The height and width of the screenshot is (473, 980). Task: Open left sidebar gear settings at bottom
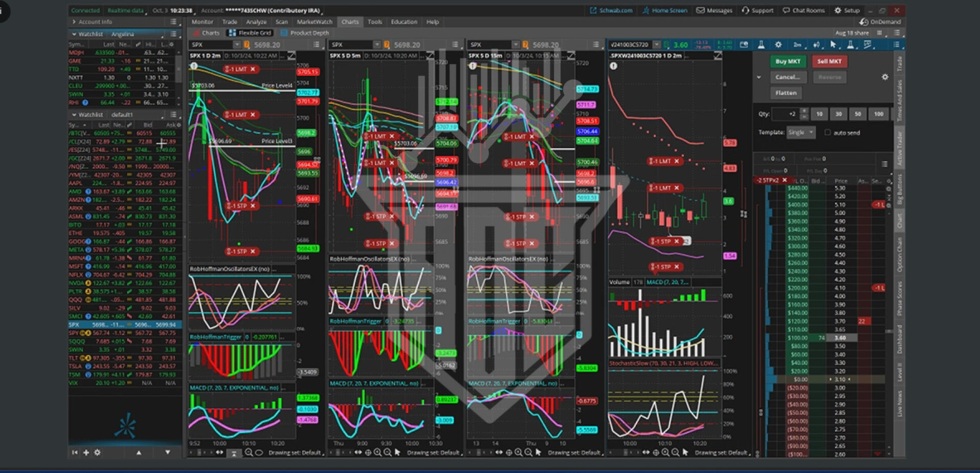97,453
